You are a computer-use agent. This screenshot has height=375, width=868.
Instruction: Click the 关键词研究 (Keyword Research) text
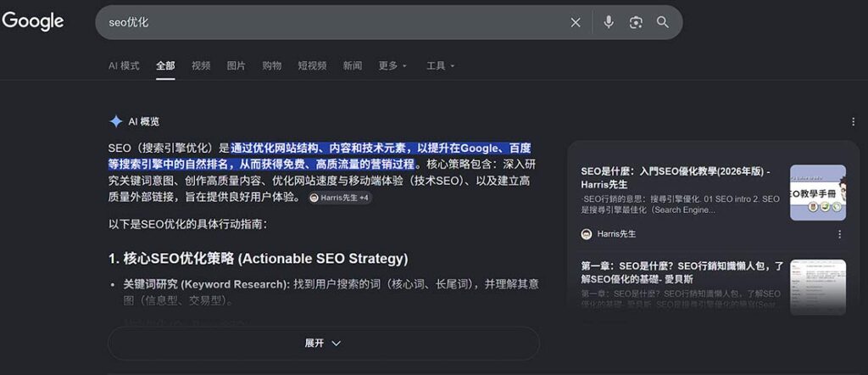click(x=206, y=284)
